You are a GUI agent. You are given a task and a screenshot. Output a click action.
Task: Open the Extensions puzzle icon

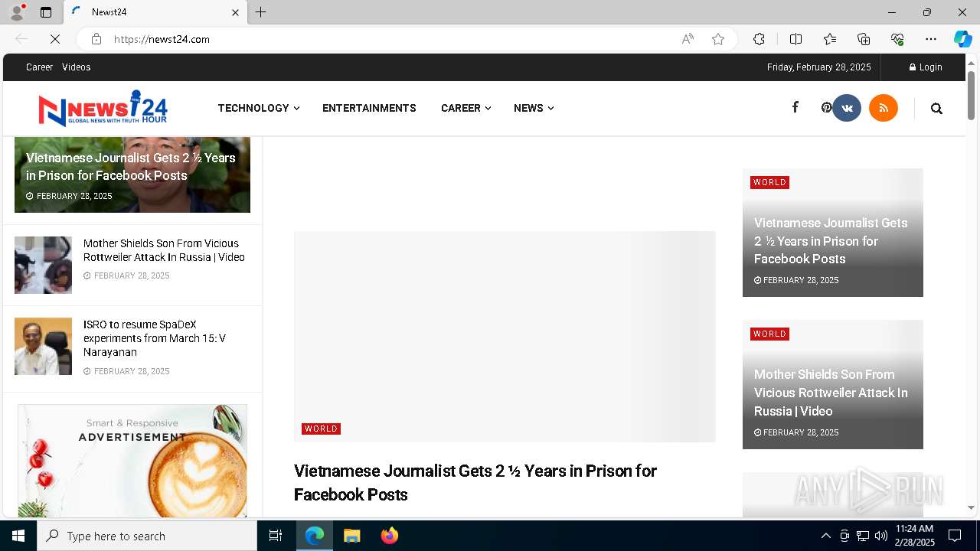pyautogui.click(x=759, y=39)
